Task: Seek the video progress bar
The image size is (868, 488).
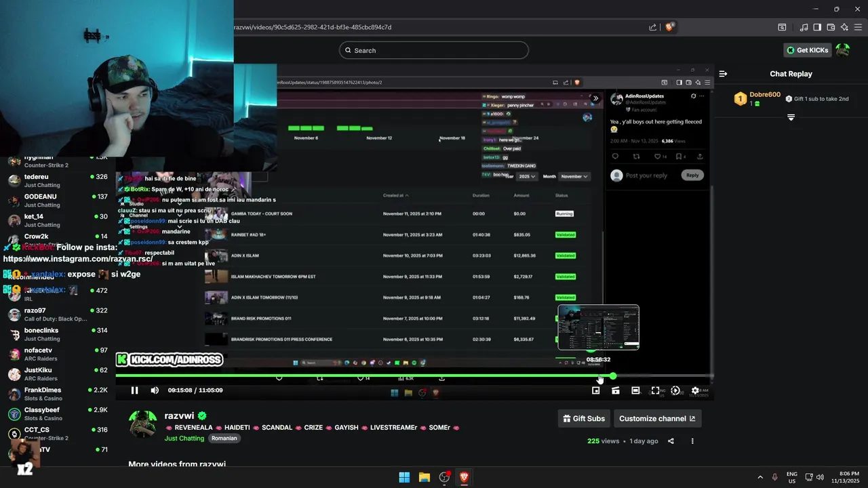Action: 414,375
